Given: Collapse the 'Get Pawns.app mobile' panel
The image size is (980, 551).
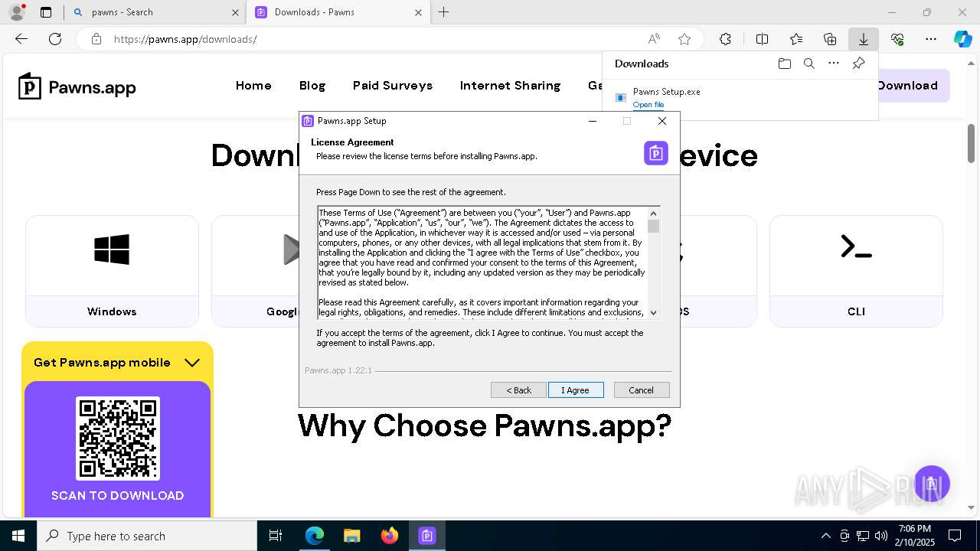Looking at the screenshot, I should [x=192, y=363].
